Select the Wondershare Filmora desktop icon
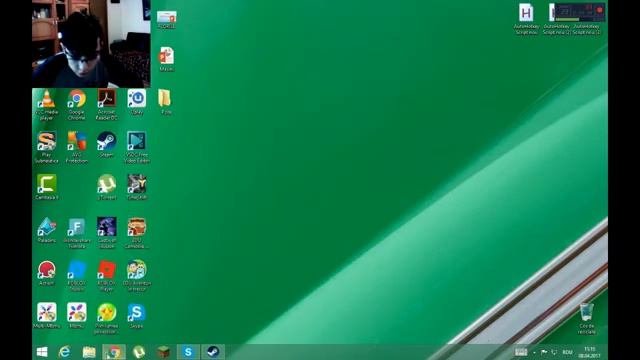Image resolution: width=640 pixels, height=360 pixels. point(77,233)
